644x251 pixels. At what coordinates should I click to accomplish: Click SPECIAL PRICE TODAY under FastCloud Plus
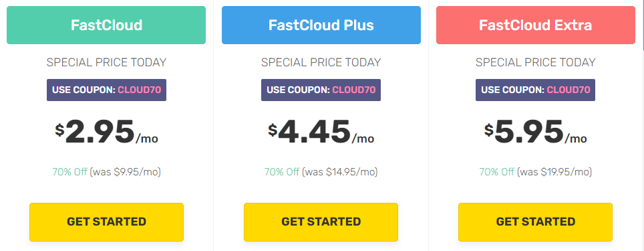pos(321,62)
